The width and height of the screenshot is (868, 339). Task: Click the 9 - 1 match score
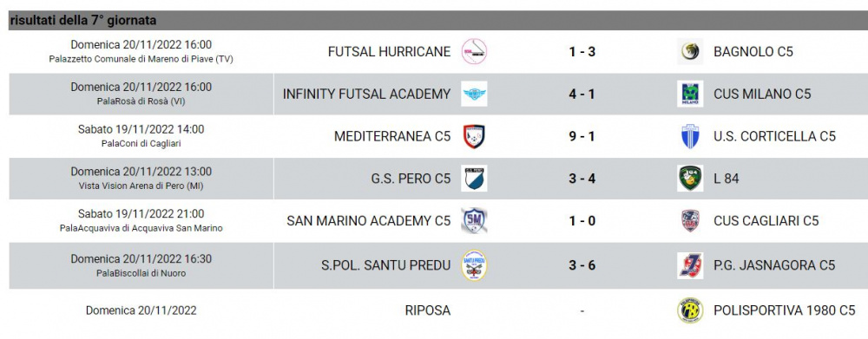coord(582,136)
